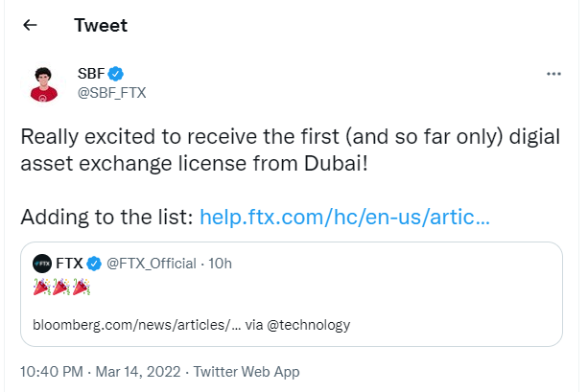Viewport: 588px width, 392px height.
Task: Click the Twitter Web App source label
Action: [x=247, y=371]
